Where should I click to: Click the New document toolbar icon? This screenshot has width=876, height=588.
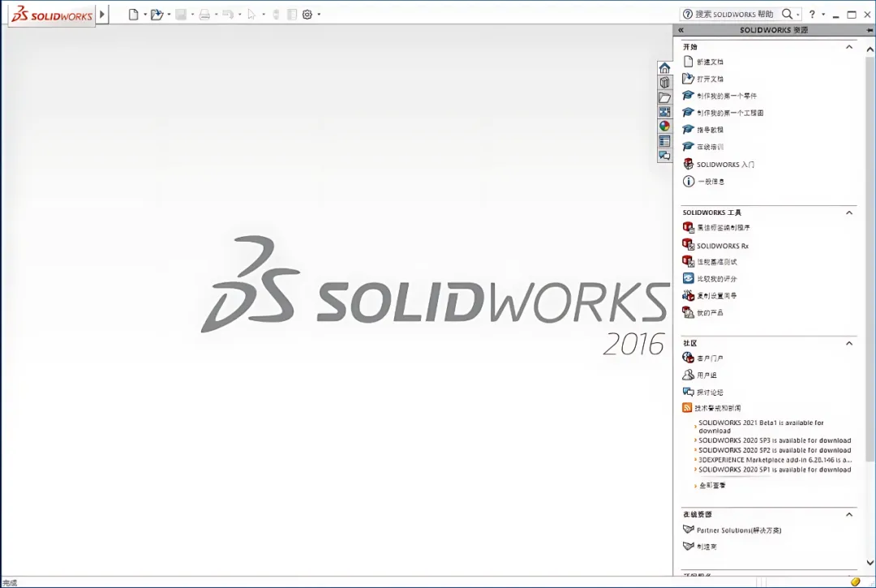coord(133,15)
